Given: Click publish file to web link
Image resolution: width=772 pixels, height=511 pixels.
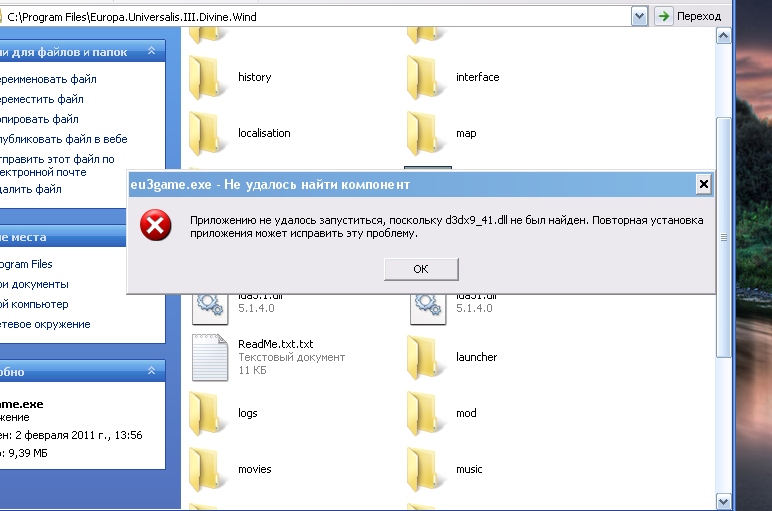Looking at the screenshot, I should (64, 139).
